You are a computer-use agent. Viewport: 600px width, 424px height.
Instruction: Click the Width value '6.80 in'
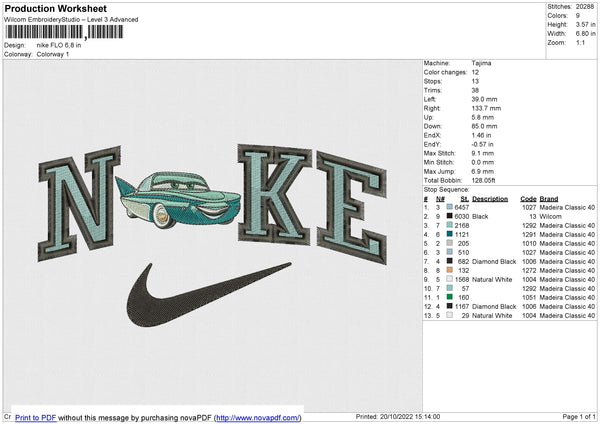[x=585, y=34]
